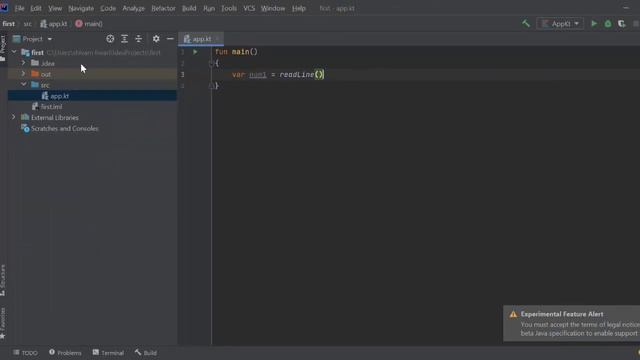Open the Refactor menu

point(163,8)
